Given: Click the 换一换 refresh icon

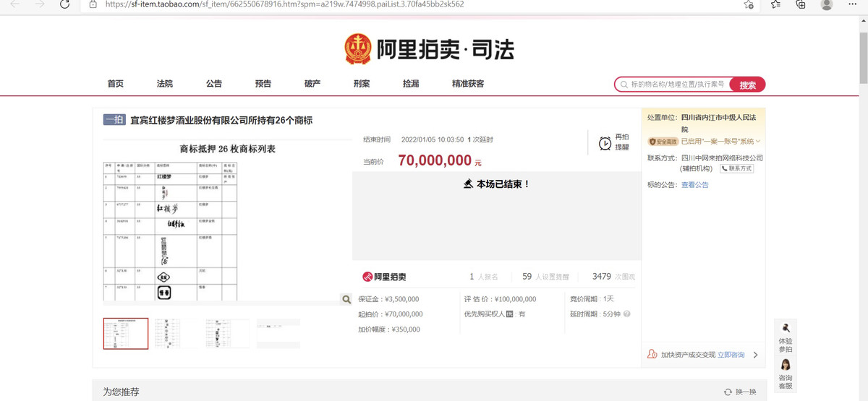Looking at the screenshot, I should 728,392.
